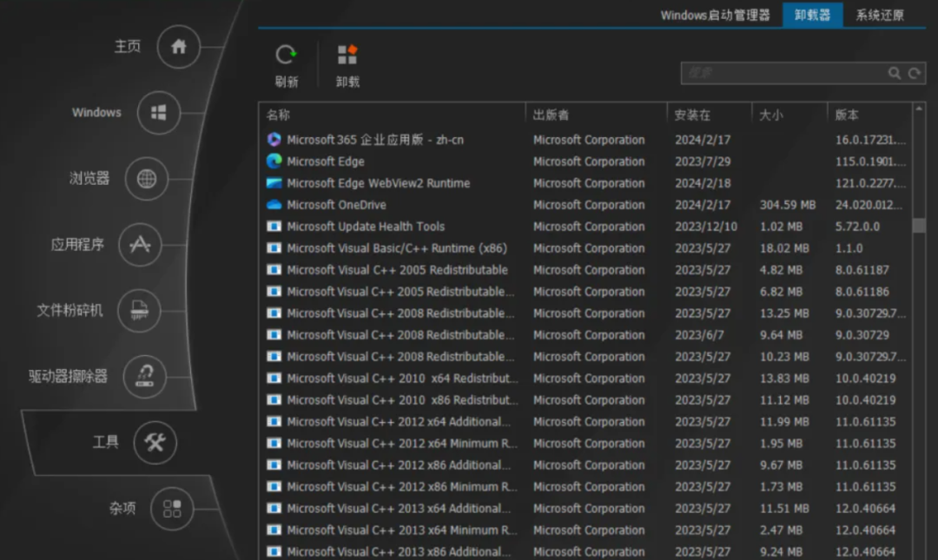Screen dimensions: 938x560
Task: Select the Microsoft Edge entry name
Action: (x=326, y=161)
